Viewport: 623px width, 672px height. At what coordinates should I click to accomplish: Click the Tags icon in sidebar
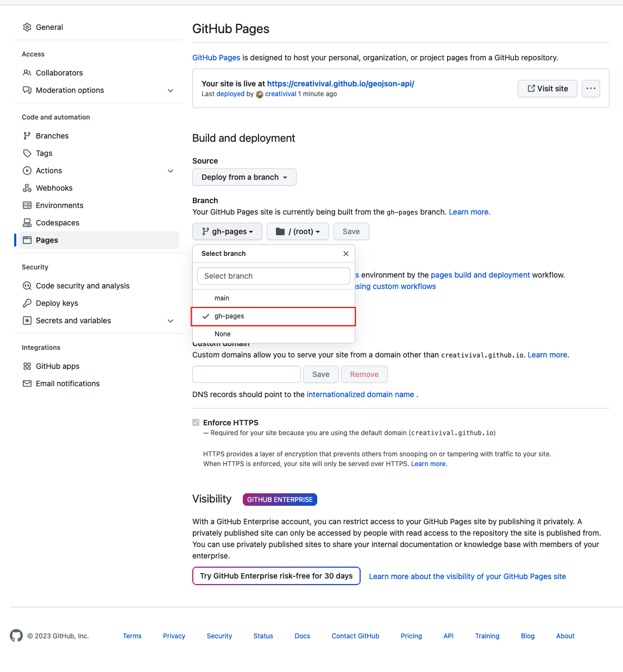pyautogui.click(x=27, y=153)
